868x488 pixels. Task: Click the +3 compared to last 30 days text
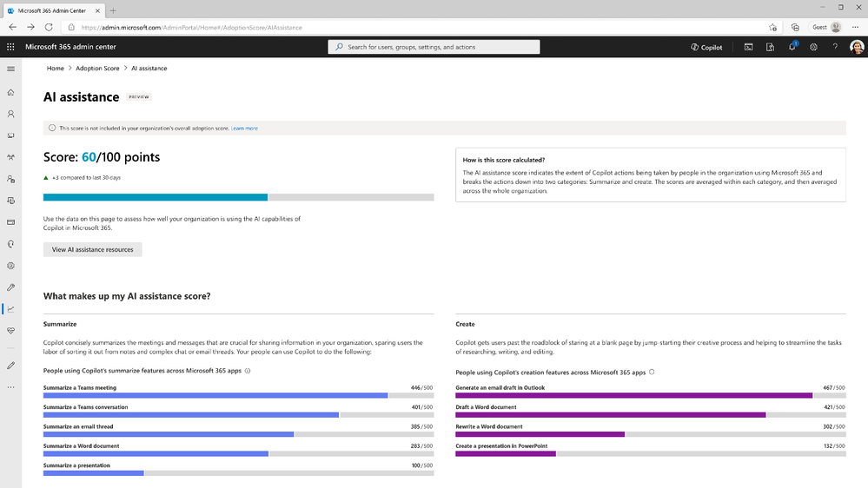pos(86,178)
